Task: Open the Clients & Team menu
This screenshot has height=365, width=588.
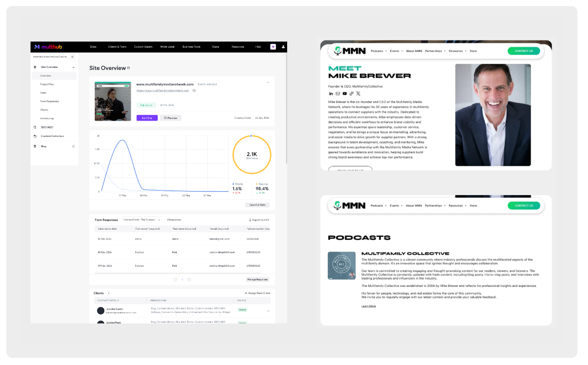Action: pyautogui.click(x=117, y=47)
